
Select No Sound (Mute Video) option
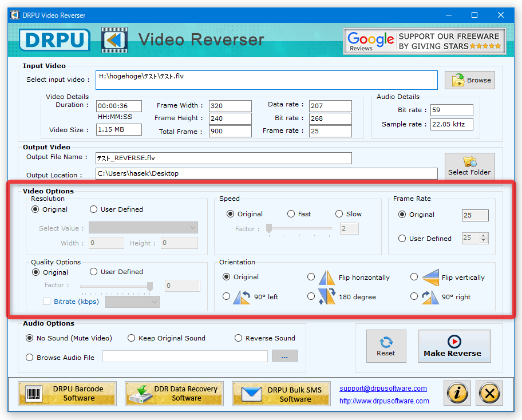(x=30, y=338)
